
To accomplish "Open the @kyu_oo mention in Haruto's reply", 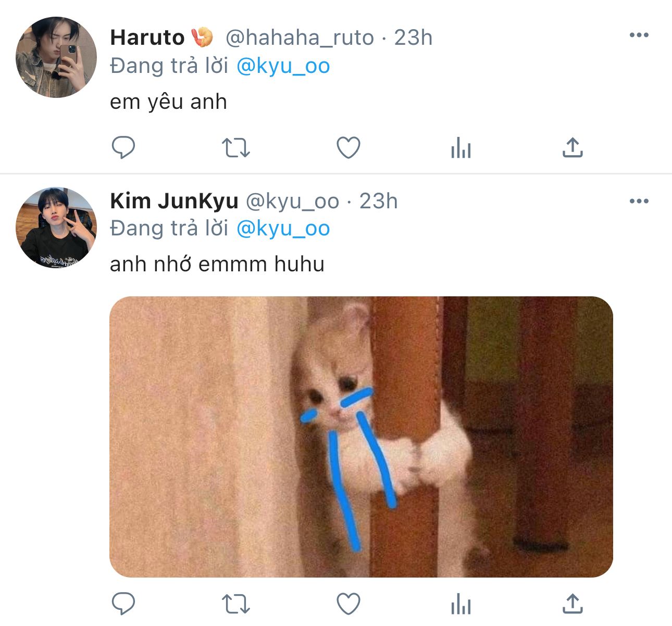I will (283, 66).
